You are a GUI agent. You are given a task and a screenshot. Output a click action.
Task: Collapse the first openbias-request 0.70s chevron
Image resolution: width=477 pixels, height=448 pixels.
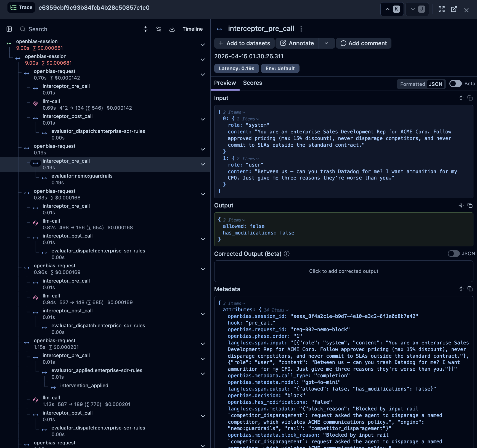(x=203, y=75)
